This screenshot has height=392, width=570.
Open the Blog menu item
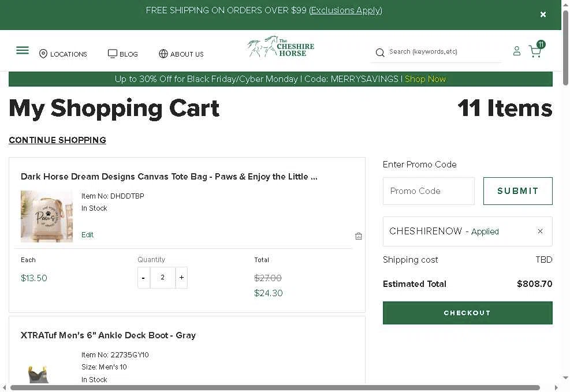(129, 54)
